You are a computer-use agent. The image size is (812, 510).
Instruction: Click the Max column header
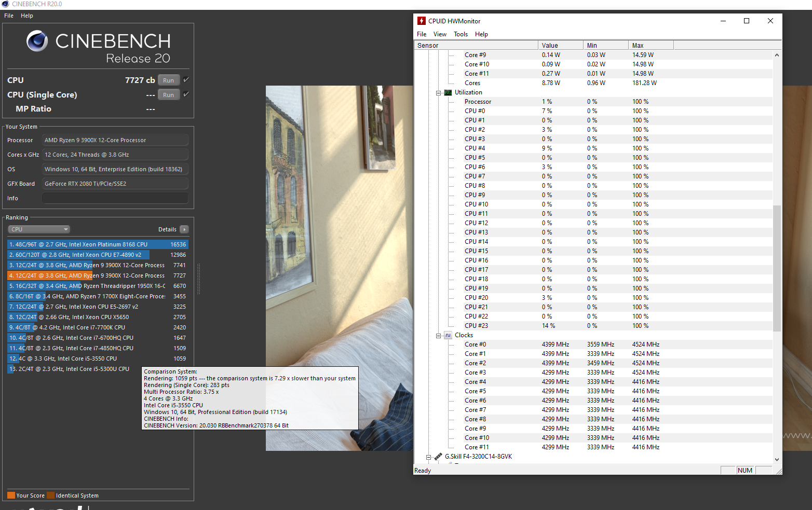(651, 45)
